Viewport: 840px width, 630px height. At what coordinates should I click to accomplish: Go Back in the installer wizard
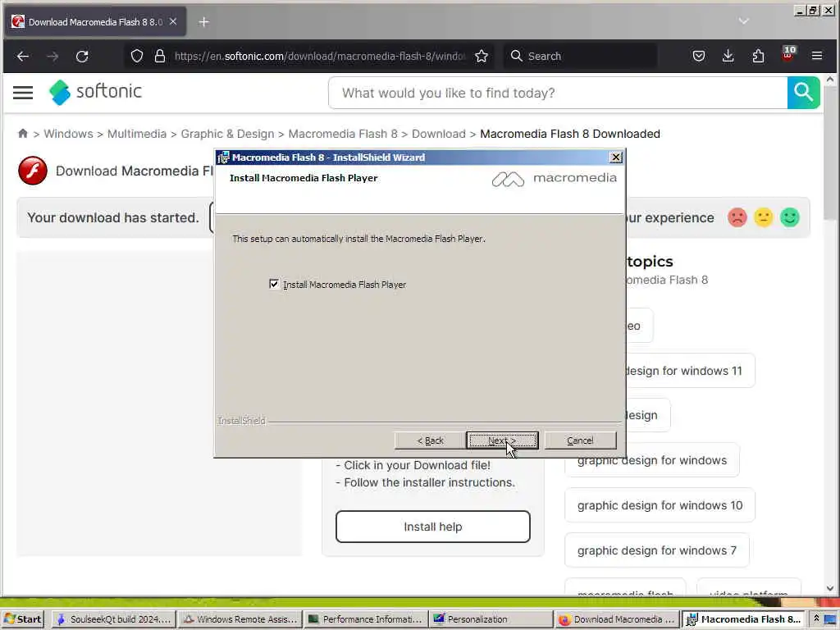click(430, 441)
